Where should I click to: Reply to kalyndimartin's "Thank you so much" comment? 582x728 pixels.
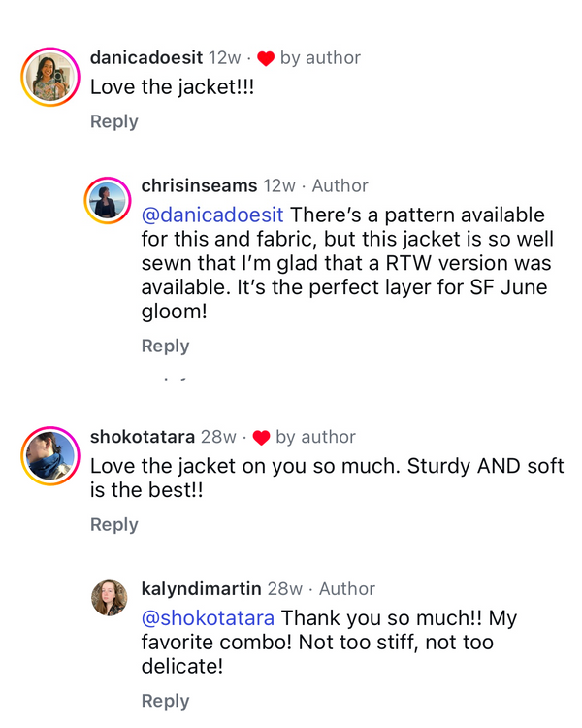coord(165,701)
